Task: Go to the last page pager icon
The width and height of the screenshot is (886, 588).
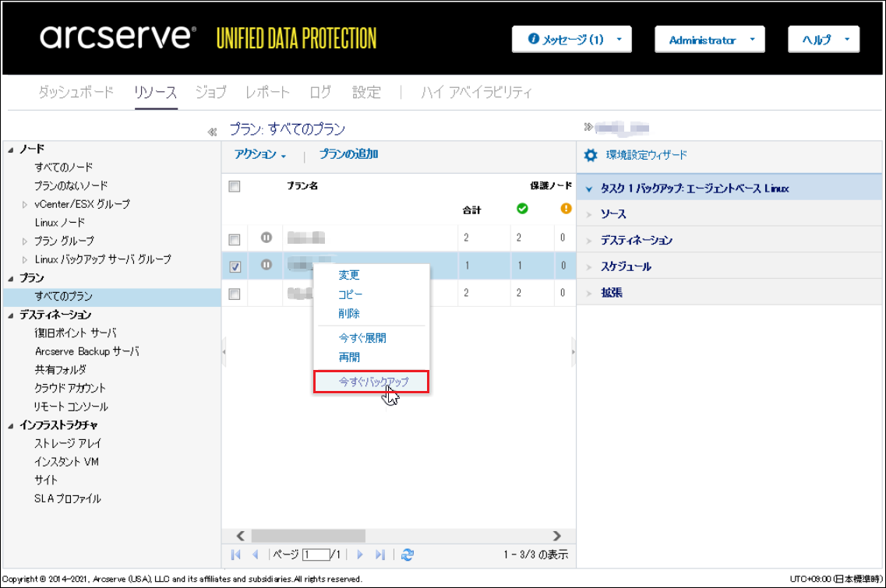Action: 380,555
